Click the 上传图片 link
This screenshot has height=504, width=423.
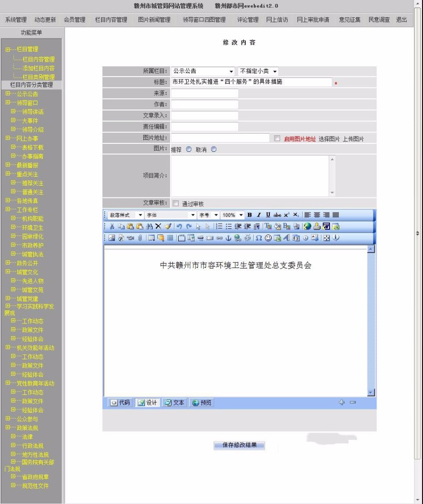tap(353, 139)
